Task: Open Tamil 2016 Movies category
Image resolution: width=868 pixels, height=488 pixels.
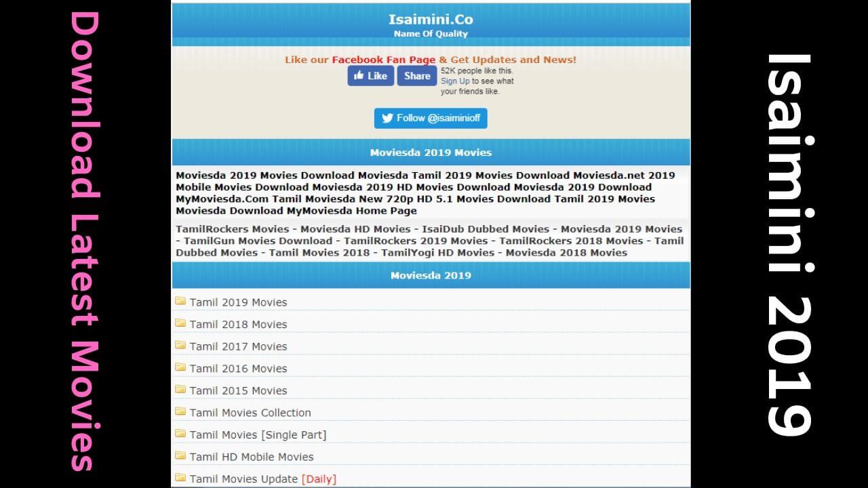Action: click(238, 369)
